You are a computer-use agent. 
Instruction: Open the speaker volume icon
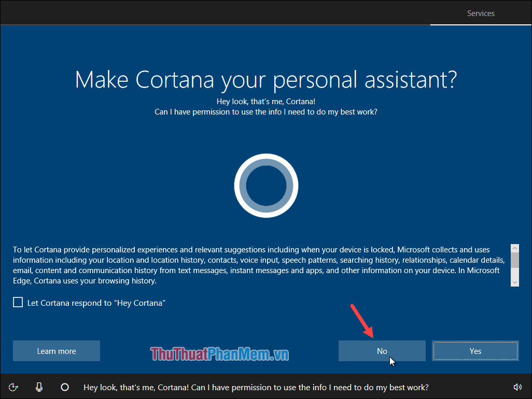517,387
